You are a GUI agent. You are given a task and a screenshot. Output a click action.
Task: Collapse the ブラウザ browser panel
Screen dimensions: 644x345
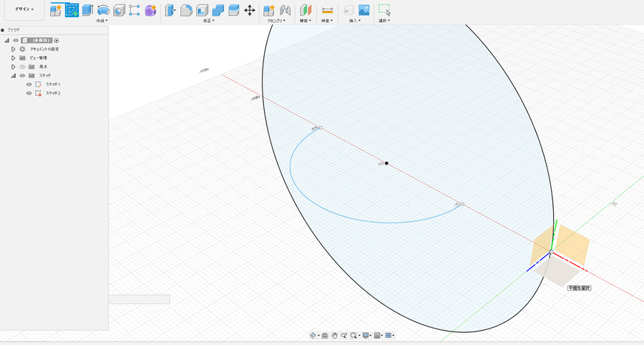click(x=2, y=30)
